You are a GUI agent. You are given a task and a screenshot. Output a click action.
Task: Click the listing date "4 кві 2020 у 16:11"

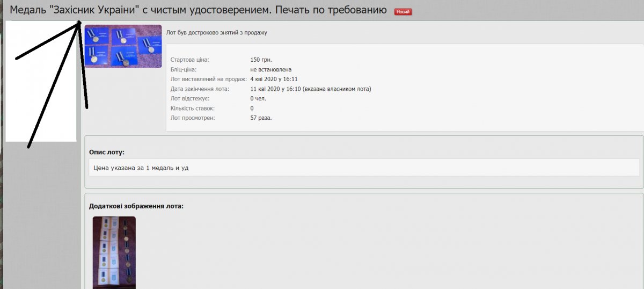coord(274,79)
